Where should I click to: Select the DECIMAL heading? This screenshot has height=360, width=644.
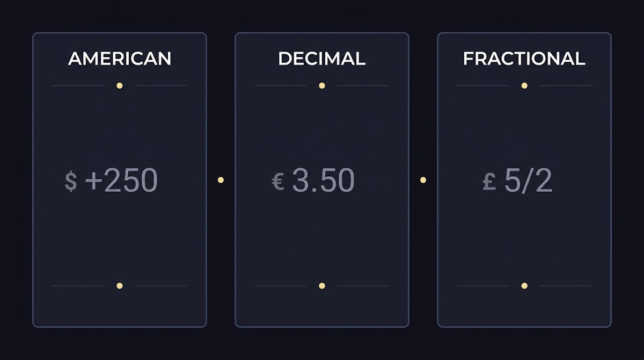[x=322, y=59]
